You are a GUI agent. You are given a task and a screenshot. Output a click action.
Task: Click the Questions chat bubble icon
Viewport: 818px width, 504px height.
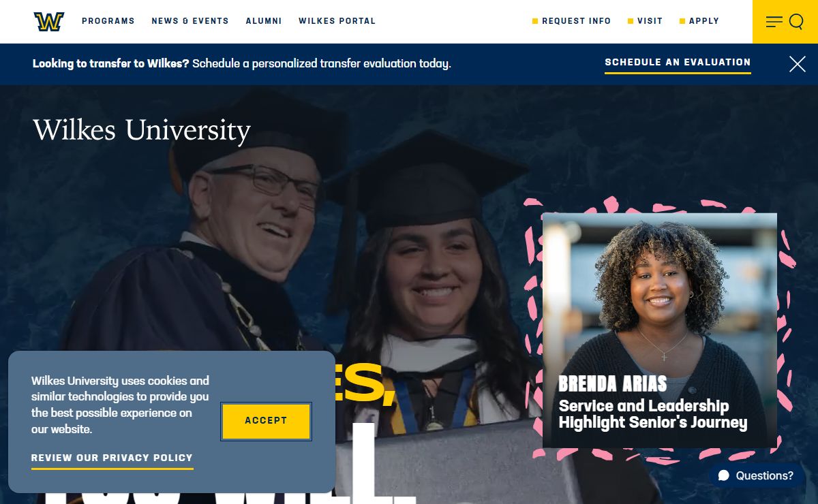point(724,475)
